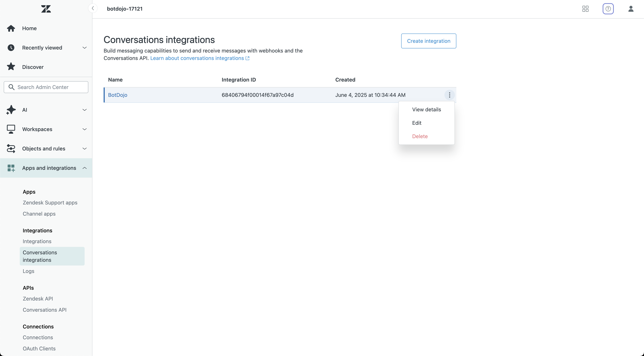
Task: Click the Created column header
Action: point(345,80)
